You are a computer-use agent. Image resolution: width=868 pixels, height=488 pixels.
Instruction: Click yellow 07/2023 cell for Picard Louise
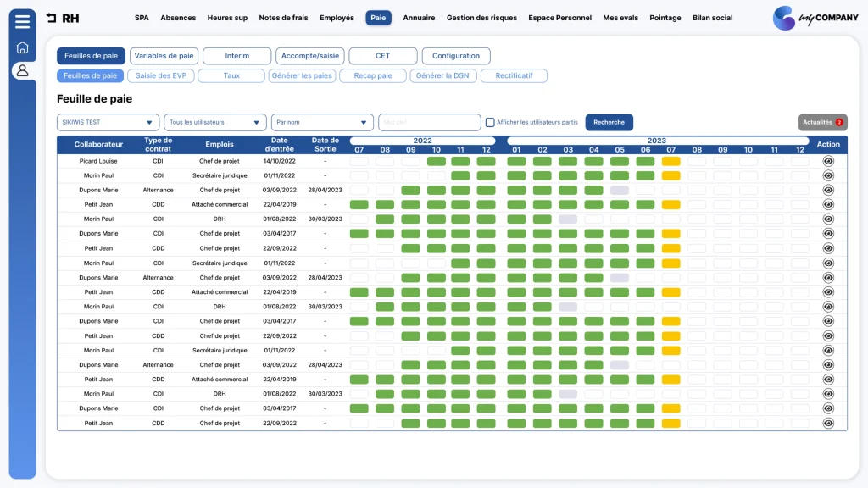(671, 161)
